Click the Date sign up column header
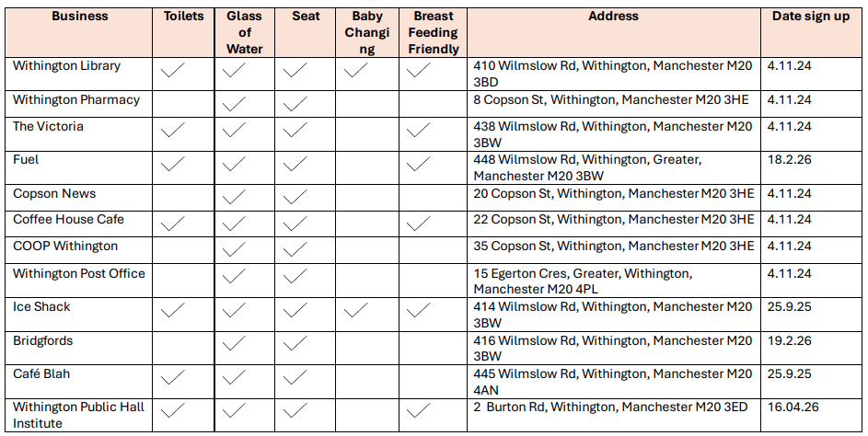Image resolution: width=868 pixels, height=436 pixels. click(x=810, y=17)
